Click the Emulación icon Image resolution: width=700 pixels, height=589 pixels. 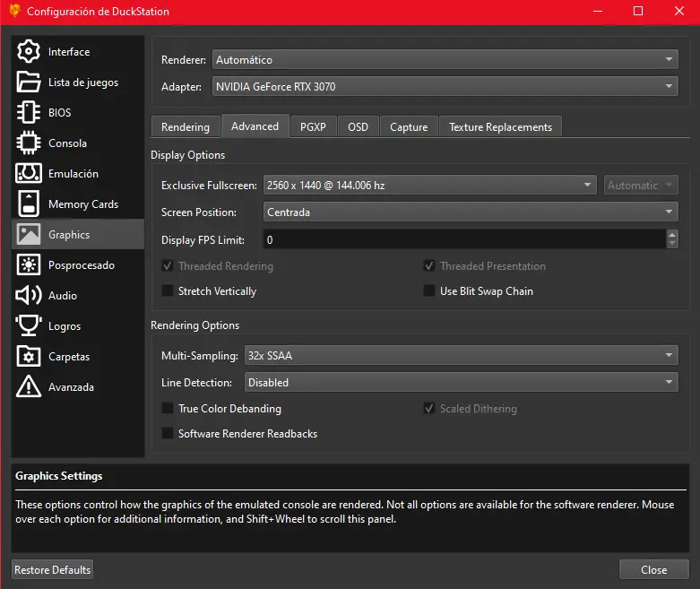click(28, 173)
